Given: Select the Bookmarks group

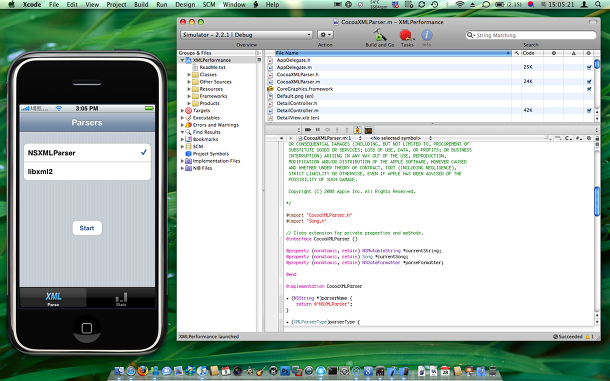Looking at the screenshot, I should click(x=205, y=139).
